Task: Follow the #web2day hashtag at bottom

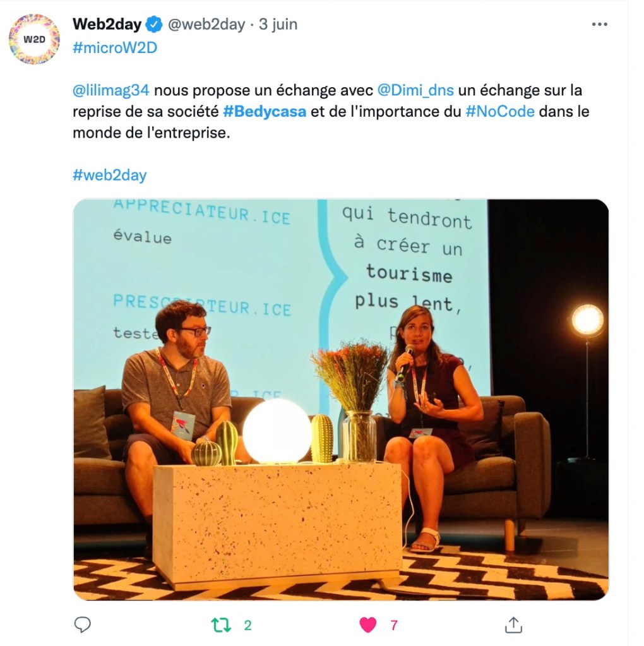Action: [110, 175]
